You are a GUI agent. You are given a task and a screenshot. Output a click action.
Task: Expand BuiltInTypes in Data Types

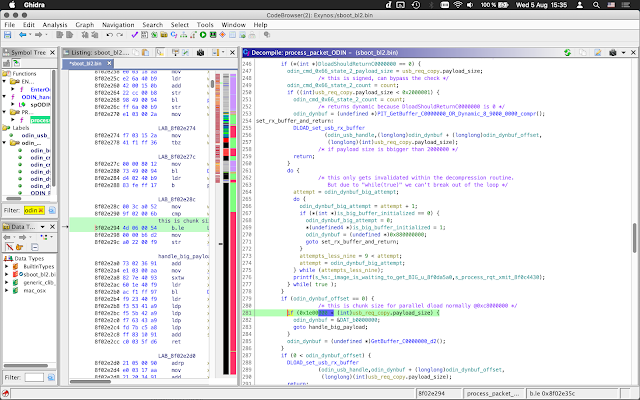point(6,267)
